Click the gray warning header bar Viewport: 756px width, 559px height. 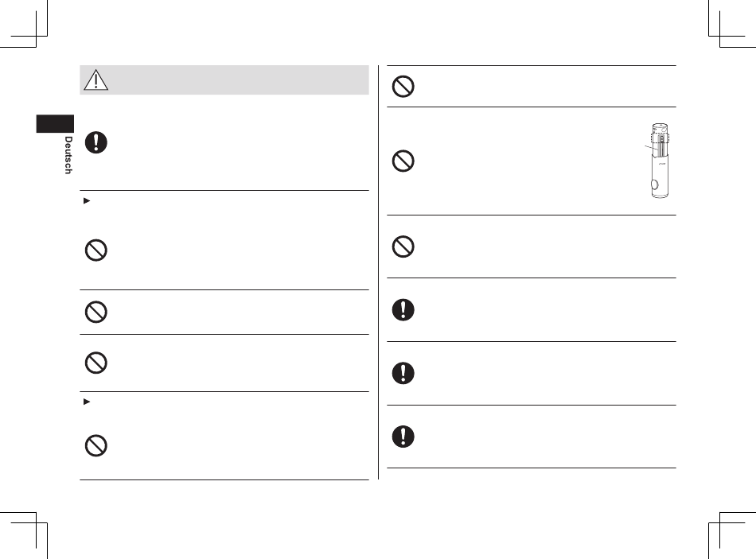[x=224, y=80]
